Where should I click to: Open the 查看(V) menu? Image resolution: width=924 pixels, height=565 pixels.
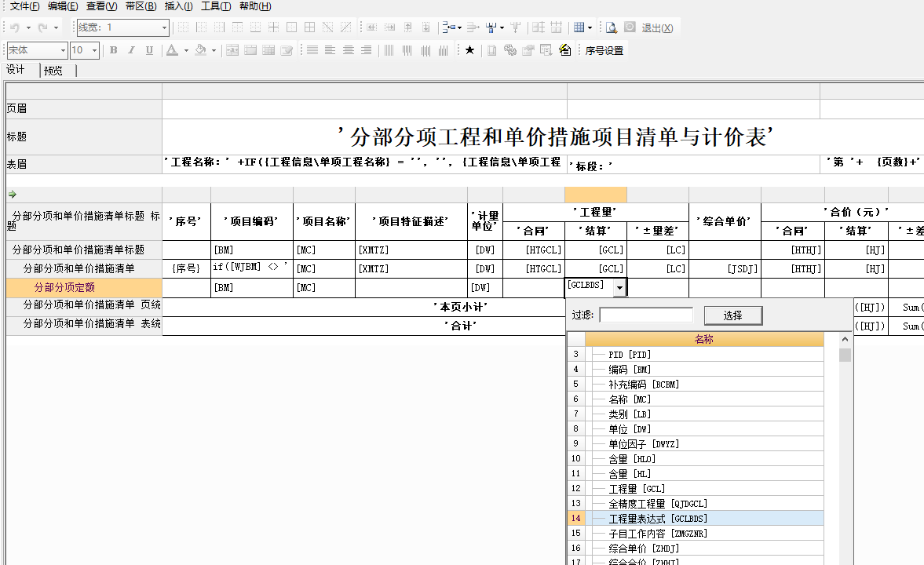[101, 6]
